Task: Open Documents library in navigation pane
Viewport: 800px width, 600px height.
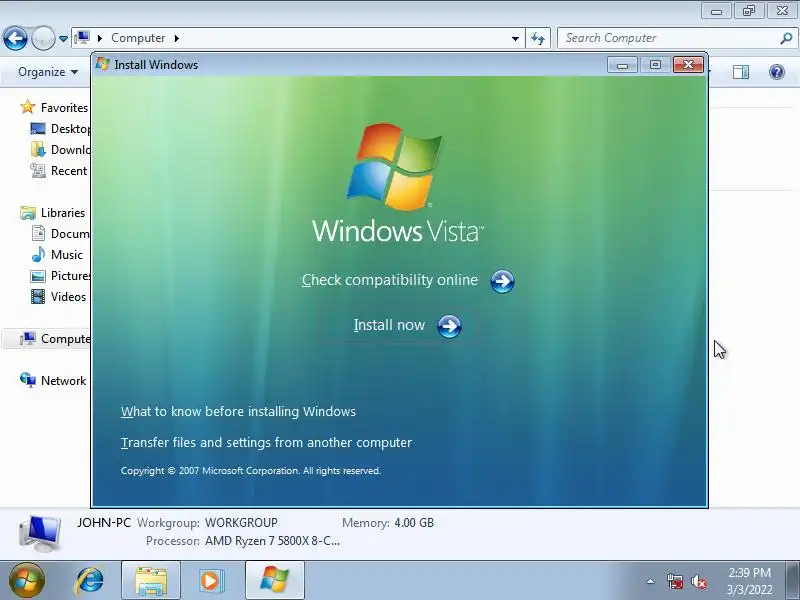Action: coord(70,234)
